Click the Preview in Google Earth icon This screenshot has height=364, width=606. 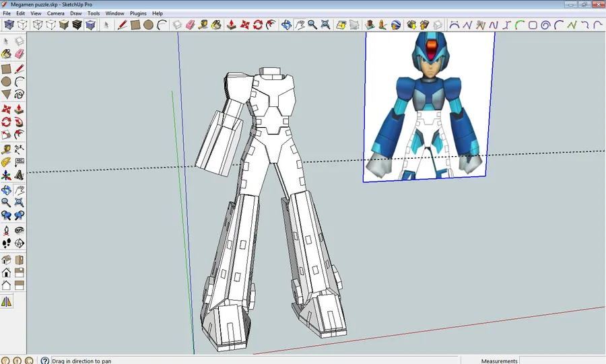(x=395, y=25)
